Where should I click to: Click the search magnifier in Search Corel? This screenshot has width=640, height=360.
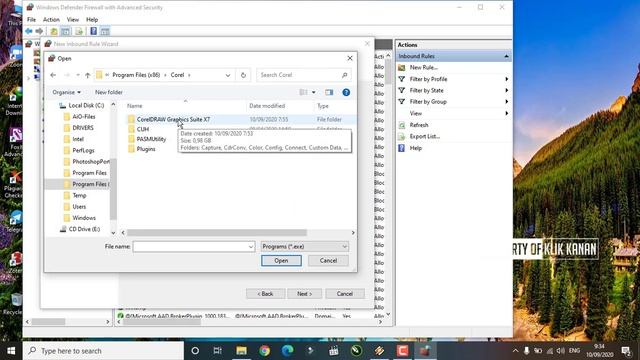coord(344,75)
